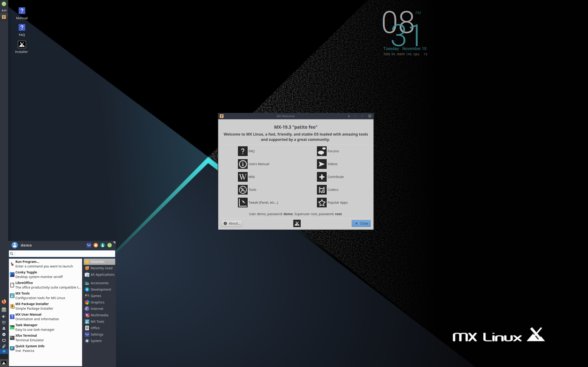
Task: Click the MX Linux taskbar icon bottom-left
Action: pos(4,363)
